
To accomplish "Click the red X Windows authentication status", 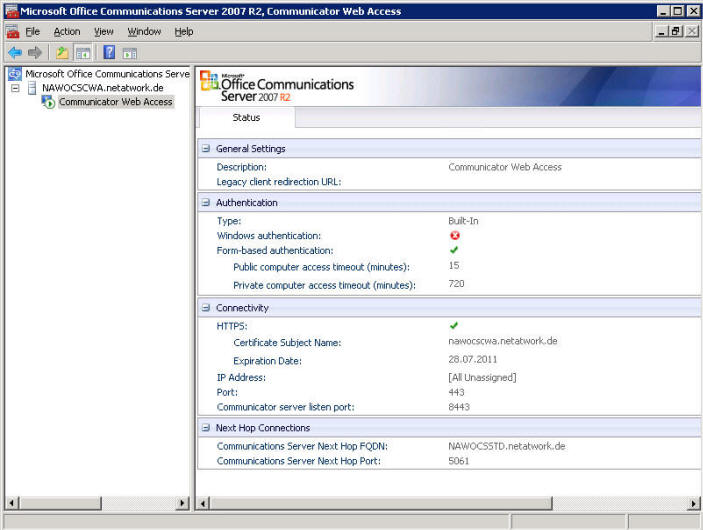I will (455, 235).
